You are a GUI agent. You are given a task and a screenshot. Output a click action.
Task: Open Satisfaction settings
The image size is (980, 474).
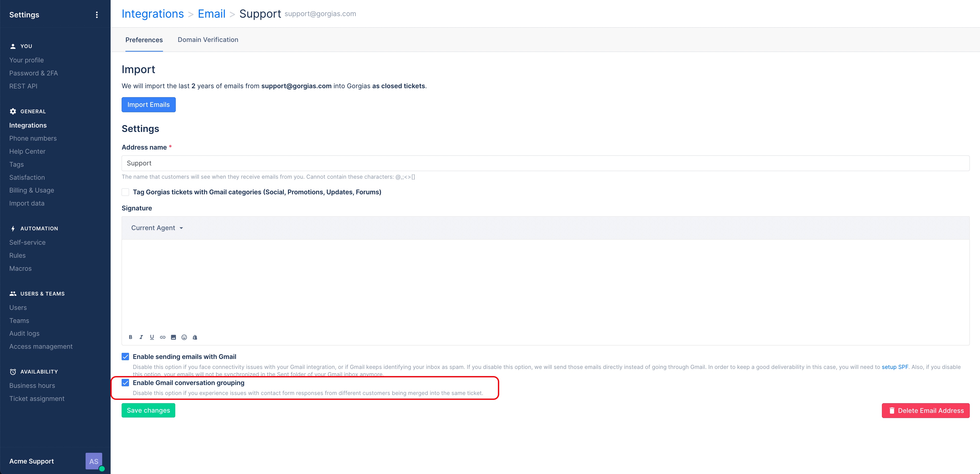click(x=27, y=177)
